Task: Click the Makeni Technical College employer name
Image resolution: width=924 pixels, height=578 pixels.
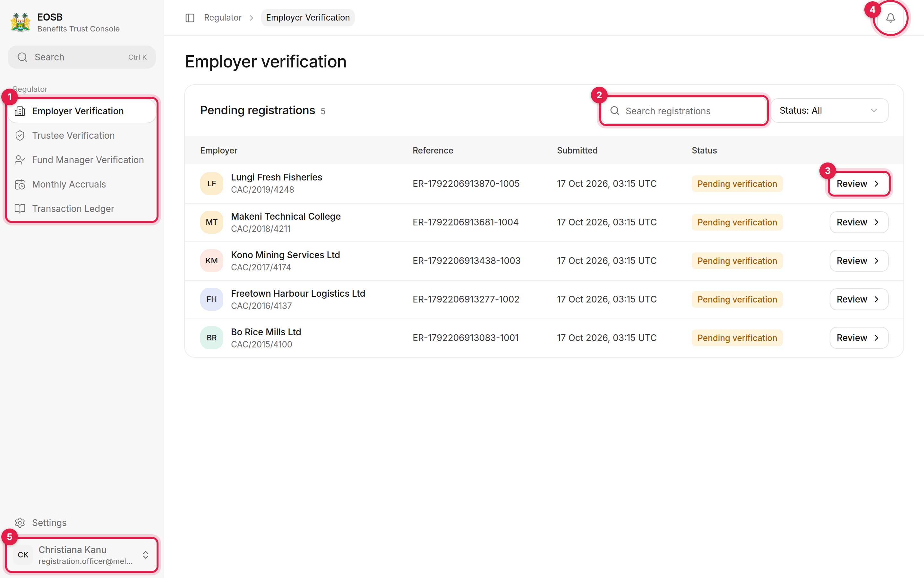Action: pos(286,216)
